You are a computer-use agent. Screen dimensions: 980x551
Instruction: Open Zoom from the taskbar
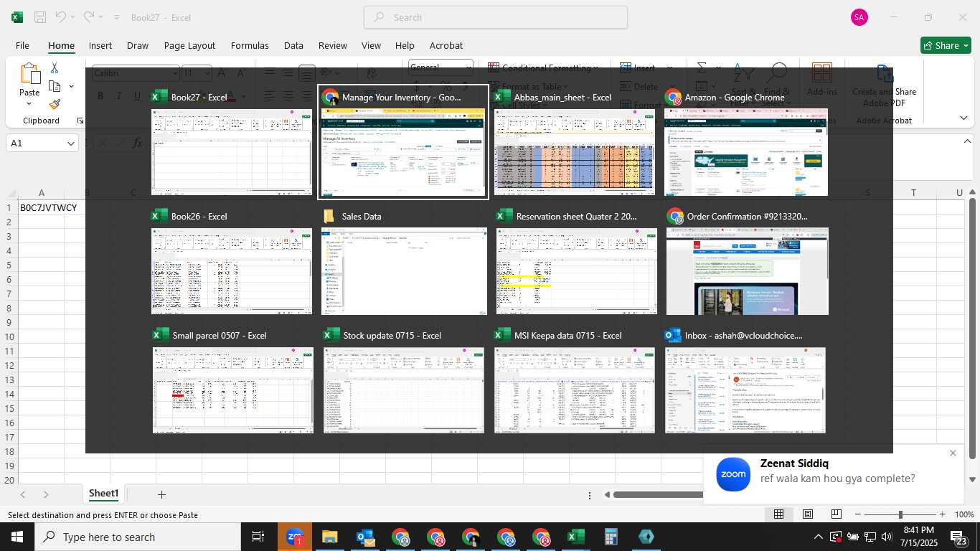tap(295, 537)
